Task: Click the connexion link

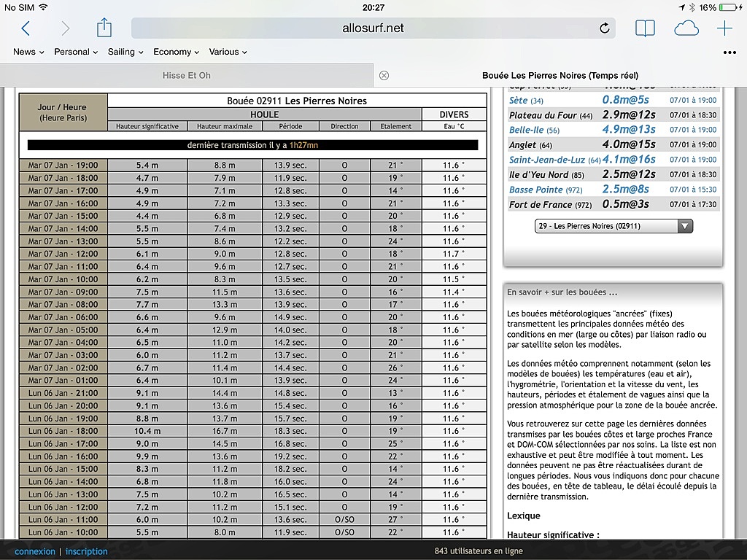Action: (35, 551)
